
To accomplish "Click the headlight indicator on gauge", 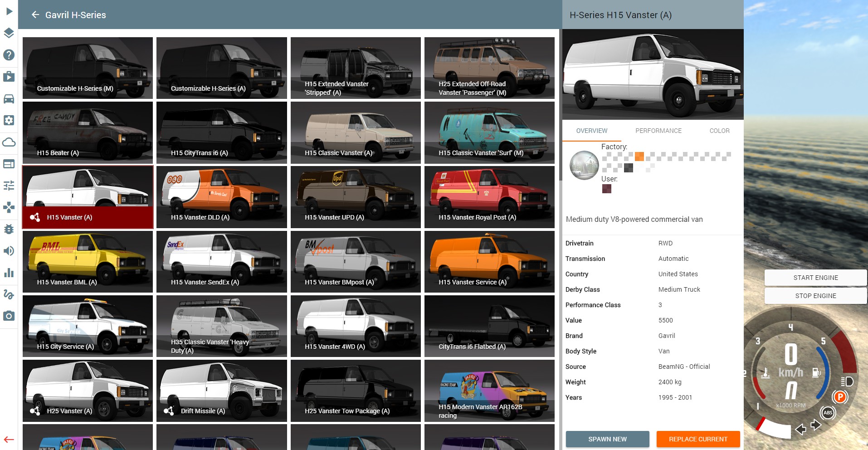I will pyautogui.click(x=847, y=382).
